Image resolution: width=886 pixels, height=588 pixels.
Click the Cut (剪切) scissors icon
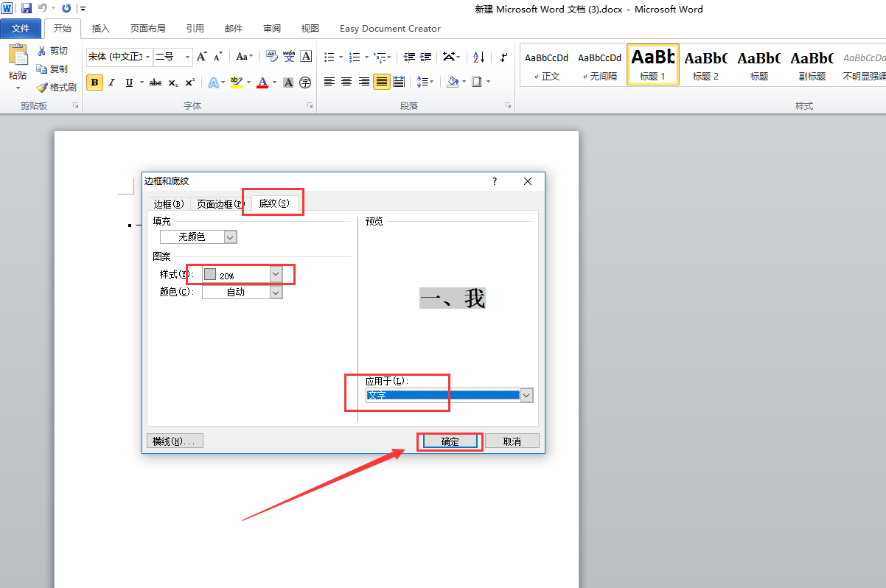point(42,51)
